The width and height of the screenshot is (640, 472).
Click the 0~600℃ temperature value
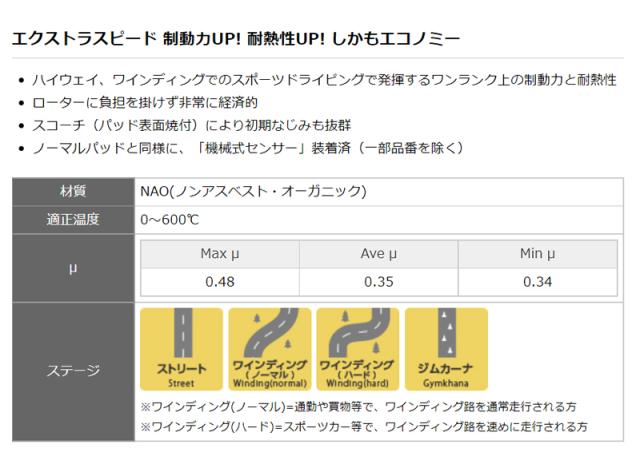[170, 218]
